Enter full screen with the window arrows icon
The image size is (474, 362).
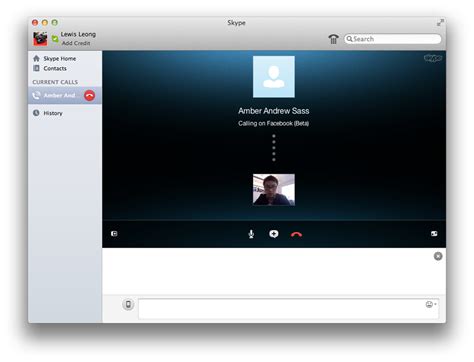440,22
